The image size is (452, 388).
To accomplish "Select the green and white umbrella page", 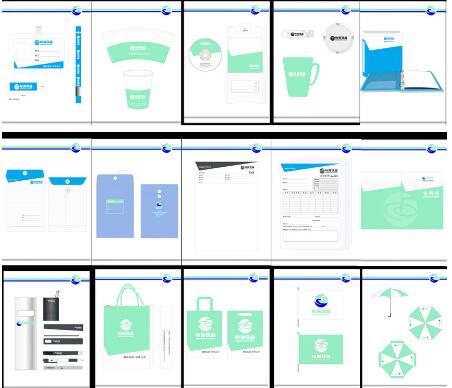I will [404, 328].
